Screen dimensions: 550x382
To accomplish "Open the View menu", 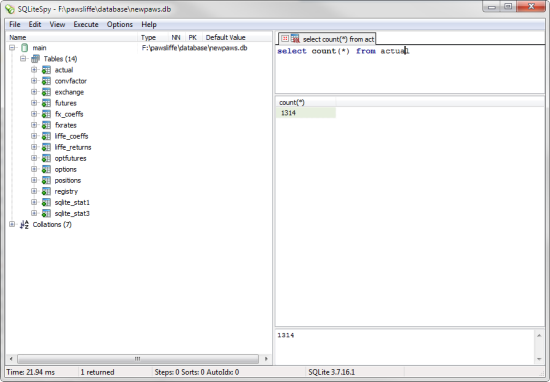I will [x=57, y=25].
